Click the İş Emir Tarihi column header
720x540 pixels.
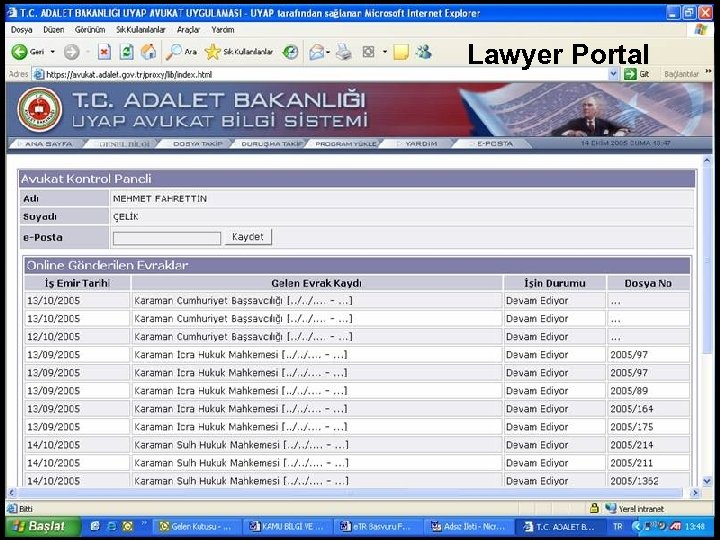(x=77, y=283)
